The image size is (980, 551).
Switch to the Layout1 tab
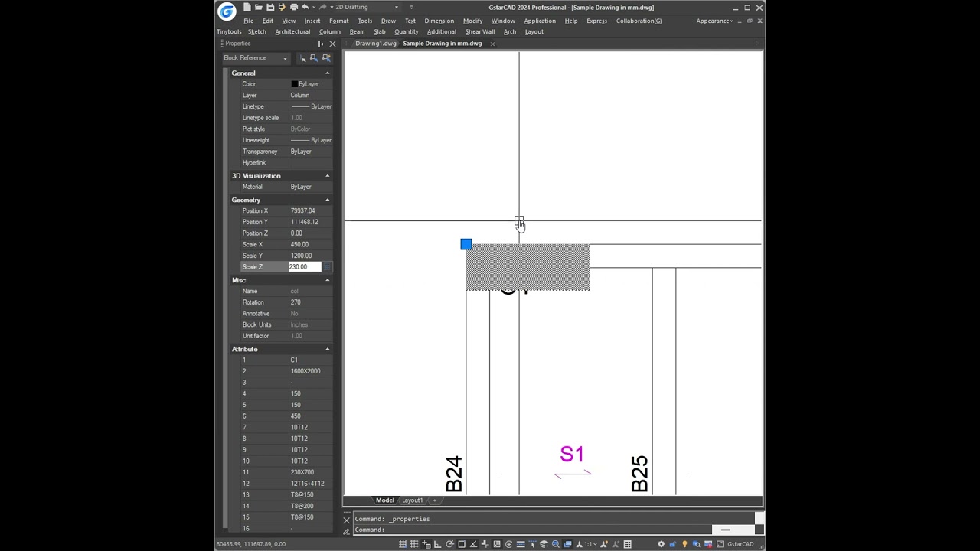(x=412, y=500)
